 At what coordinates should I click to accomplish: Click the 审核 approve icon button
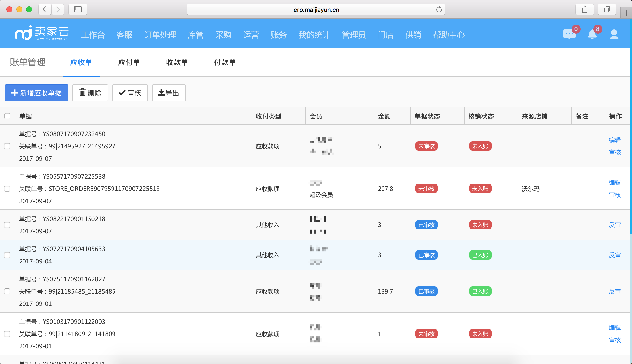coord(131,92)
